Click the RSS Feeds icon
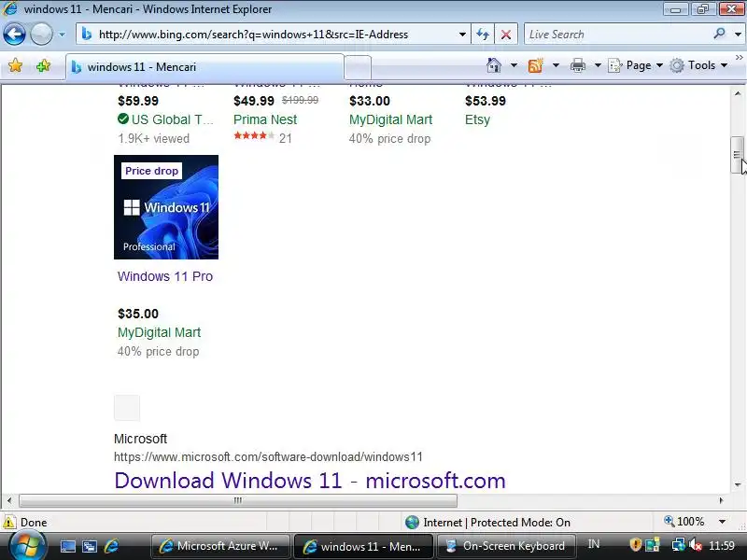The image size is (747, 560). 535,64
